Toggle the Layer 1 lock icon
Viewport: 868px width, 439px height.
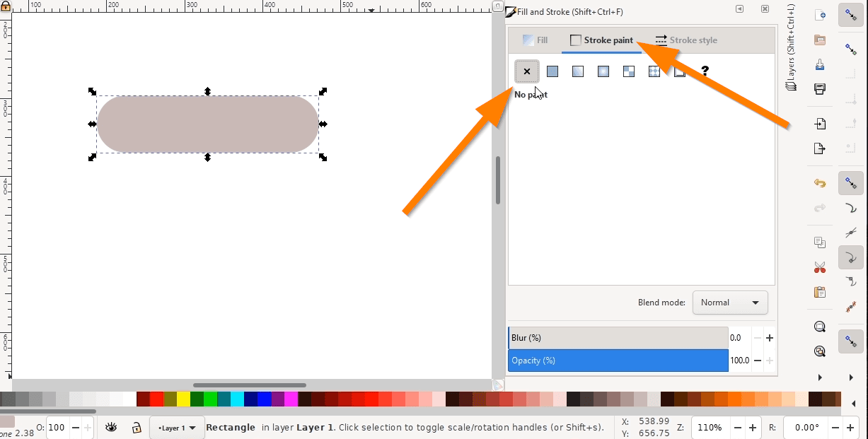click(x=137, y=427)
